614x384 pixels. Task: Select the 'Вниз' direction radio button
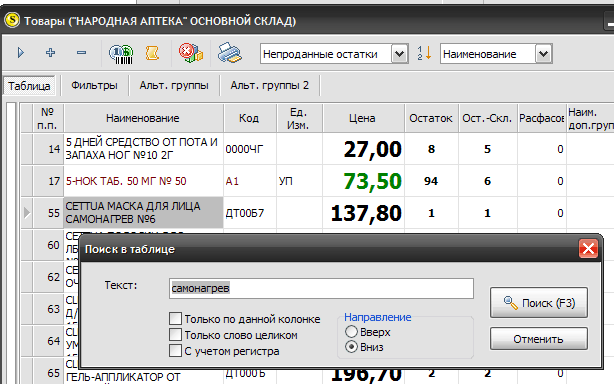(x=351, y=347)
